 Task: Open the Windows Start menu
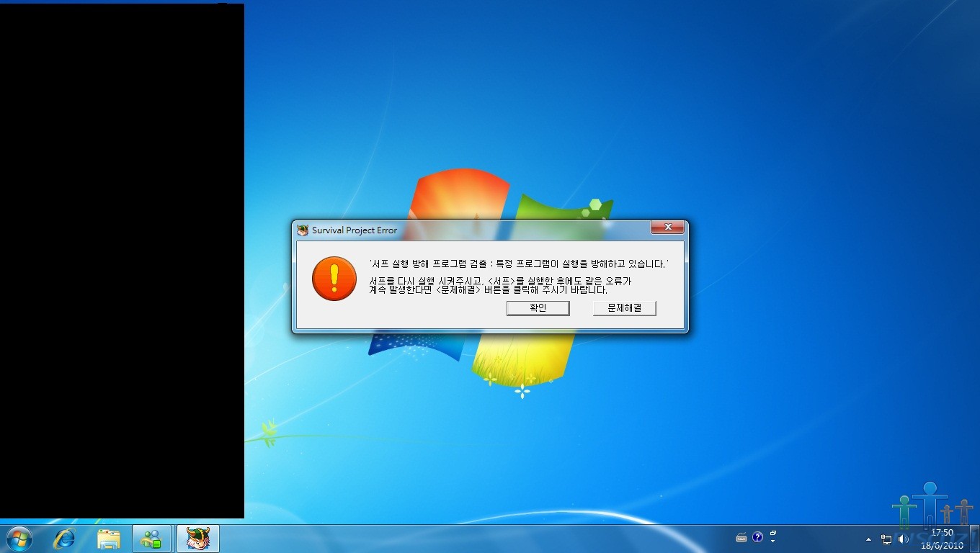[19, 539]
